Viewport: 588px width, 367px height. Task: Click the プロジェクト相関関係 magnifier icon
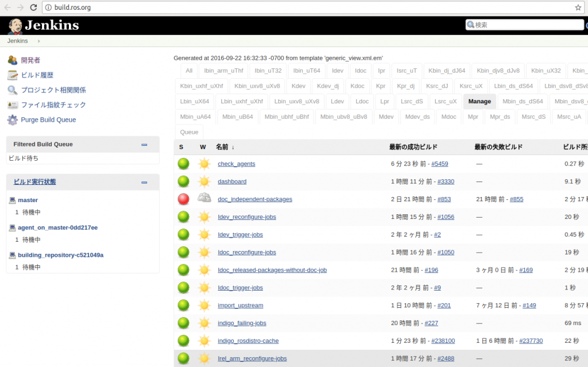coord(12,90)
